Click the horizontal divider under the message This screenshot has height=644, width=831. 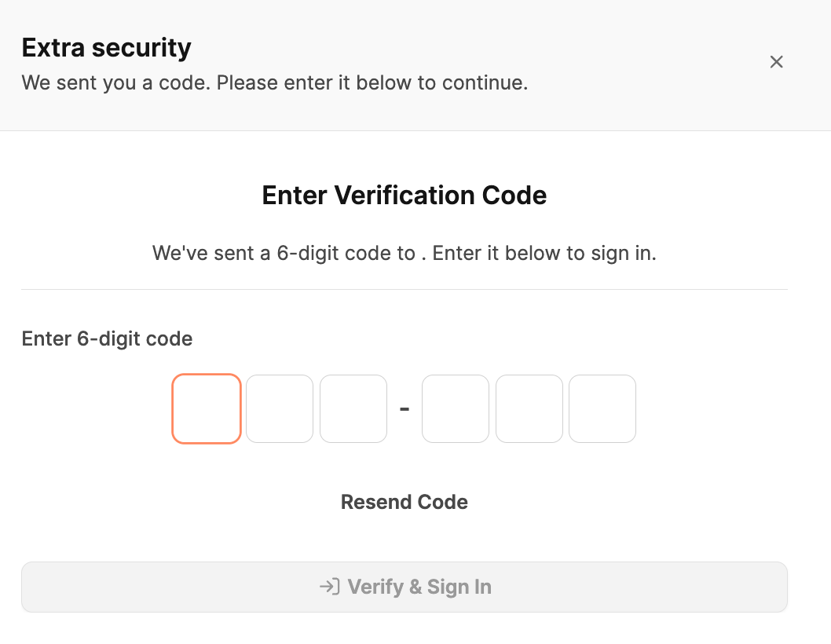point(405,289)
